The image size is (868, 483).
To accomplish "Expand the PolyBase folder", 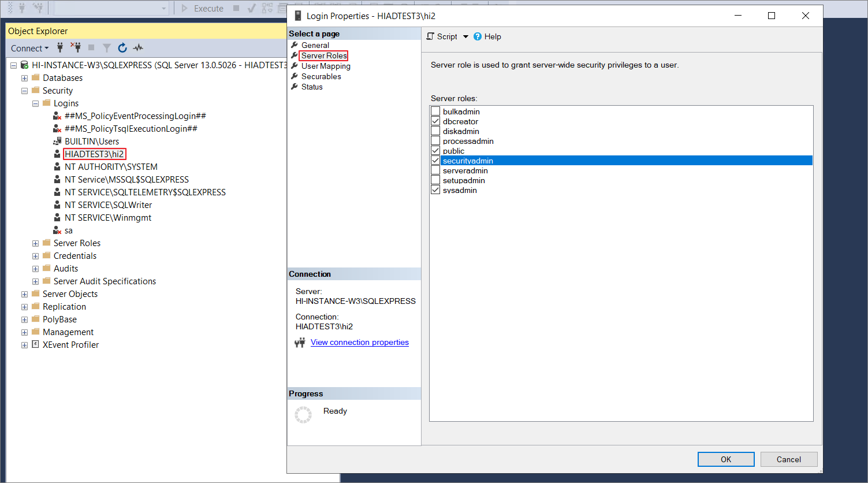I will 24,319.
